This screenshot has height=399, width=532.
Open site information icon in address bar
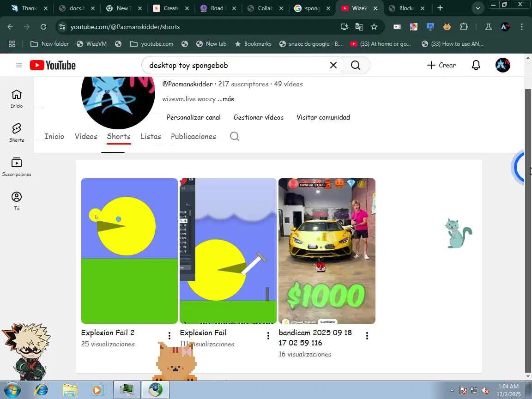pos(62,27)
